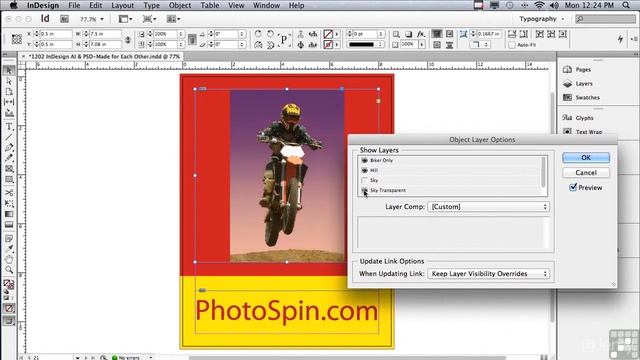Click Fill and Stroke swatch in toolbox
Viewport: 640px width, 360px height.
click(x=9, y=284)
